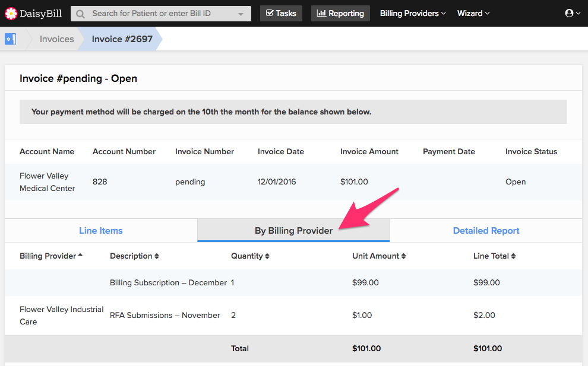Screen dimensions: 588x366
Task: Click Flower Valley Industrial Care provider cell
Action: point(62,316)
